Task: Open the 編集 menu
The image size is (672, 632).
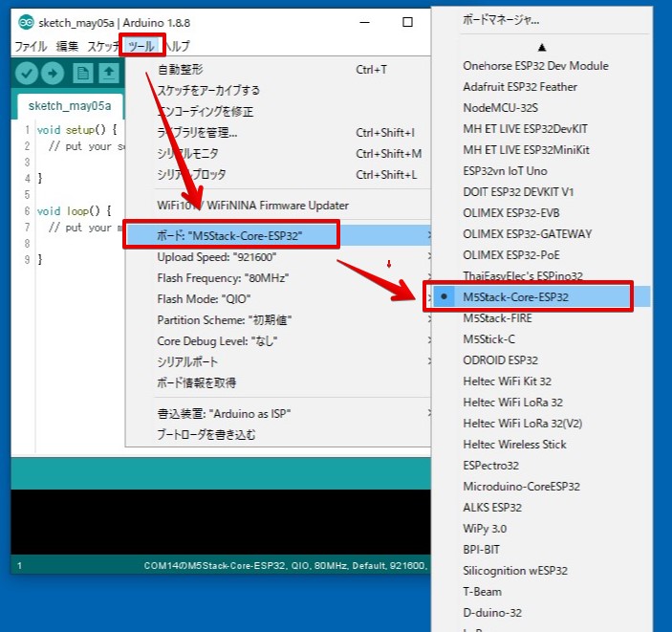Action: click(x=67, y=46)
